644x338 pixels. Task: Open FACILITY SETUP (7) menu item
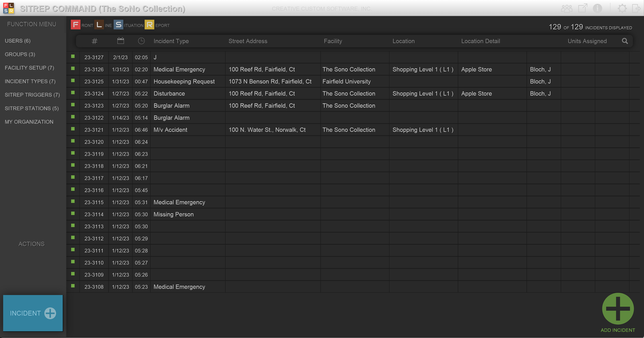29,68
